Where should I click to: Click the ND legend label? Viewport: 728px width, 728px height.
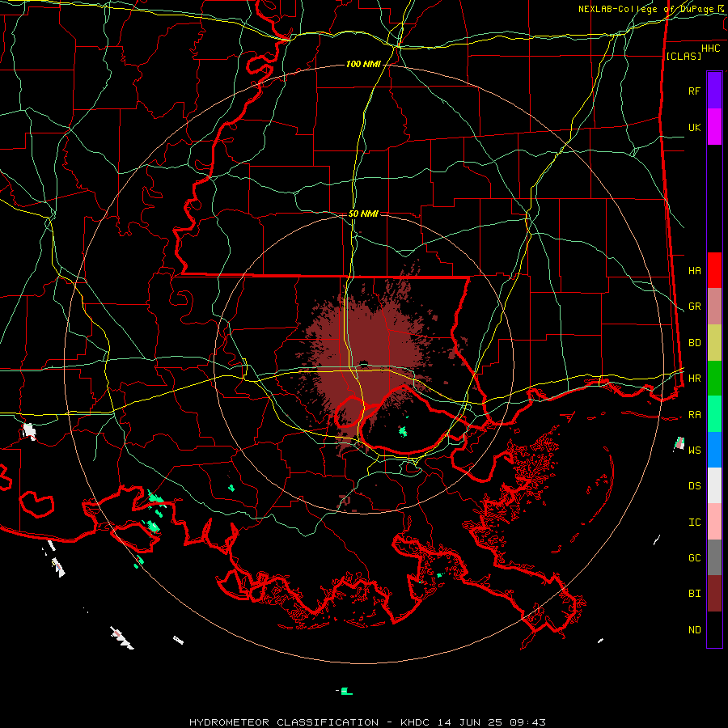click(x=694, y=630)
